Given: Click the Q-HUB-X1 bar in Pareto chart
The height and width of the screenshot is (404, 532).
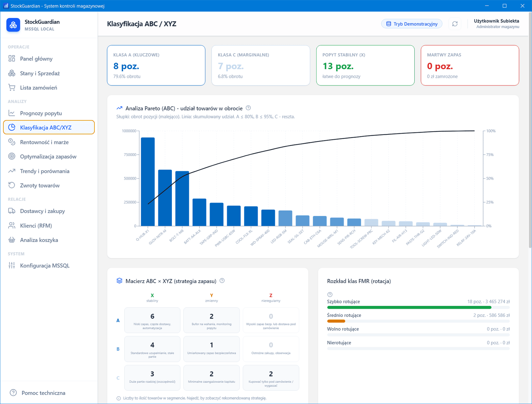Looking at the screenshot, I should (148, 182).
